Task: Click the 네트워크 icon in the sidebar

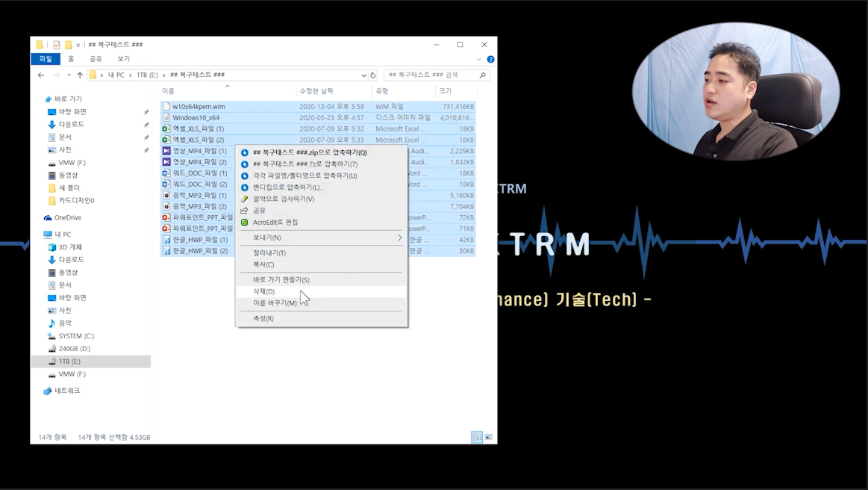Action: click(48, 391)
